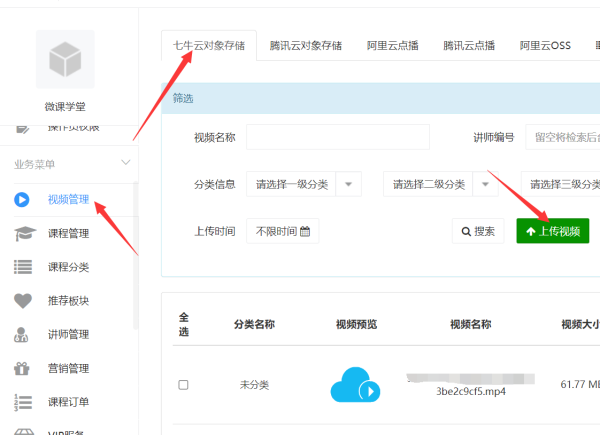The image size is (600, 435).
Task: Open 讲师管理 sidebar item
Action: pyautogui.click(x=68, y=334)
